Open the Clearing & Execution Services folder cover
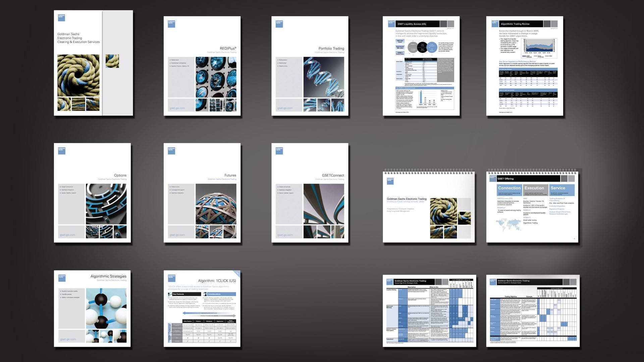 tap(93, 63)
